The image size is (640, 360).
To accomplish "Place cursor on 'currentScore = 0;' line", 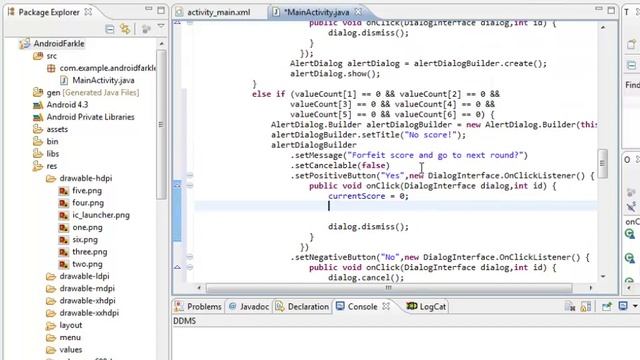I will point(368,196).
